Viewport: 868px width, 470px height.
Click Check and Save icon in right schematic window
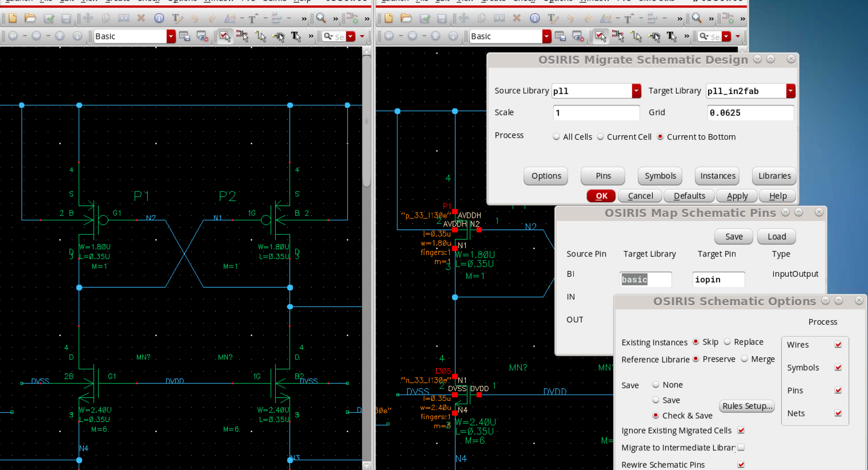tap(425, 18)
